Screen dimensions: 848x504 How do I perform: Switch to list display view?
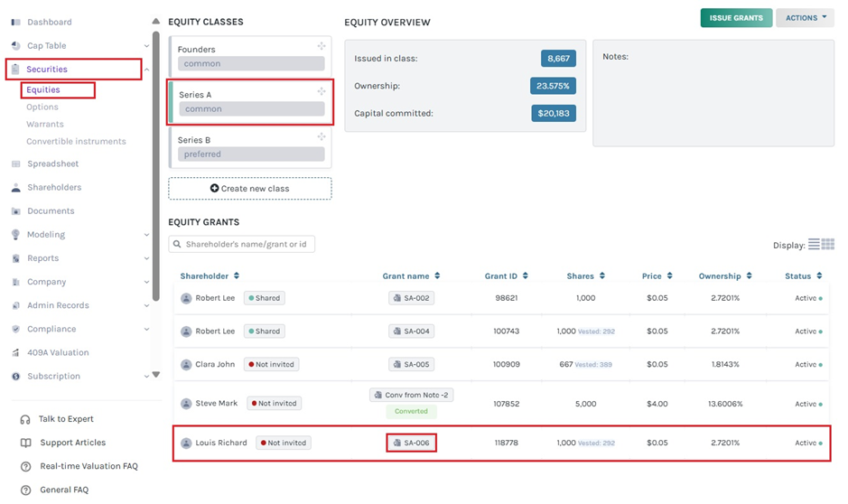[x=814, y=245]
